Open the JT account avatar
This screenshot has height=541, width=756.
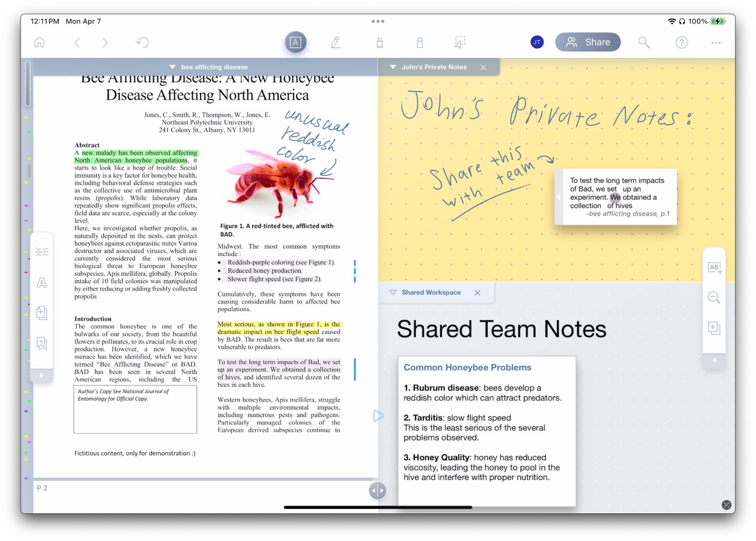[x=537, y=42]
